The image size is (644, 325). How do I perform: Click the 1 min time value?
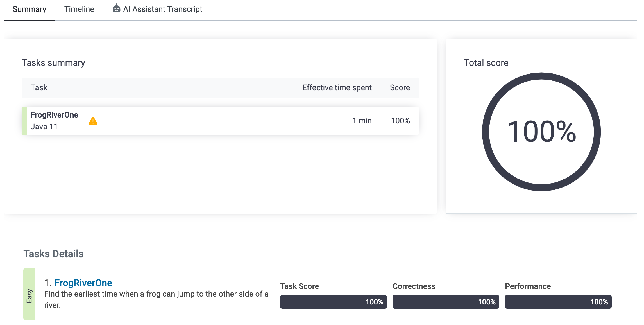coord(362,121)
